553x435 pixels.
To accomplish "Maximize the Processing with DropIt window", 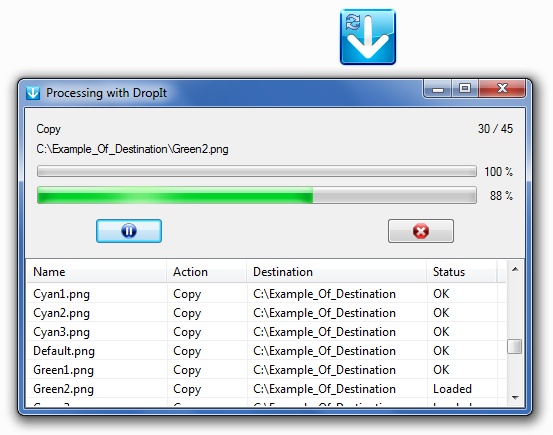I will coord(465,89).
